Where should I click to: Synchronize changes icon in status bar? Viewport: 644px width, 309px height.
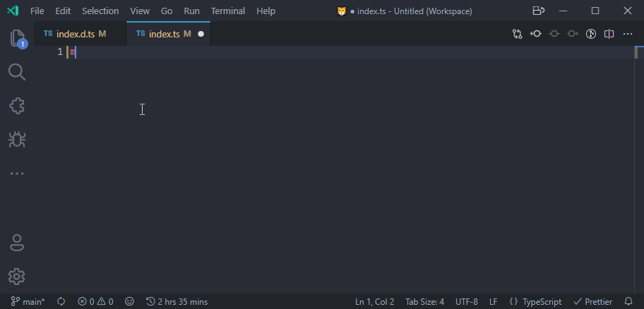pyautogui.click(x=61, y=302)
